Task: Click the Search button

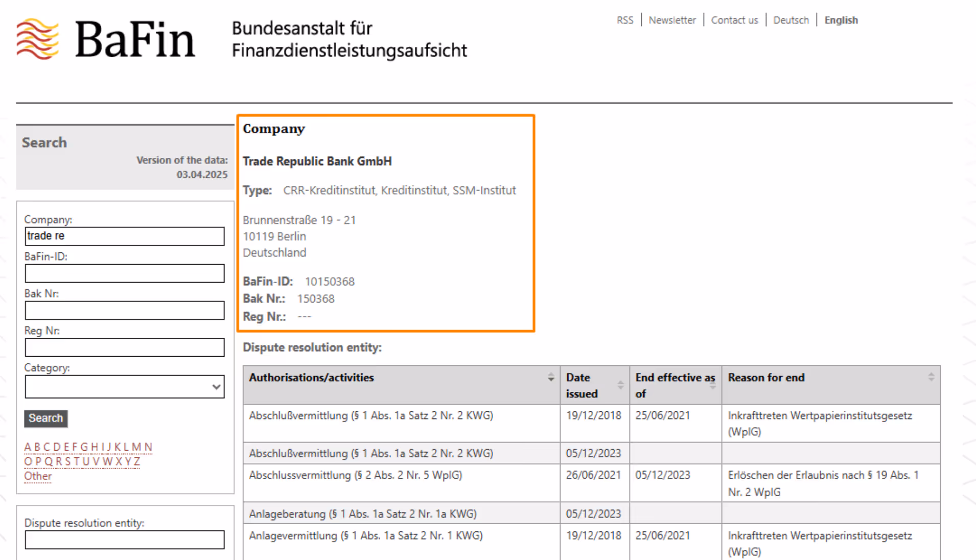Action: (45, 418)
